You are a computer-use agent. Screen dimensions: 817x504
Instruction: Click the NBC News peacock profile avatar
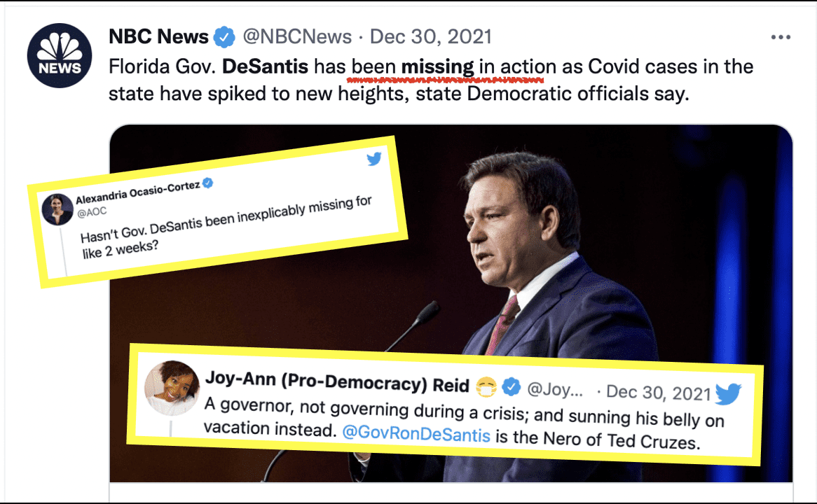click(x=60, y=56)
